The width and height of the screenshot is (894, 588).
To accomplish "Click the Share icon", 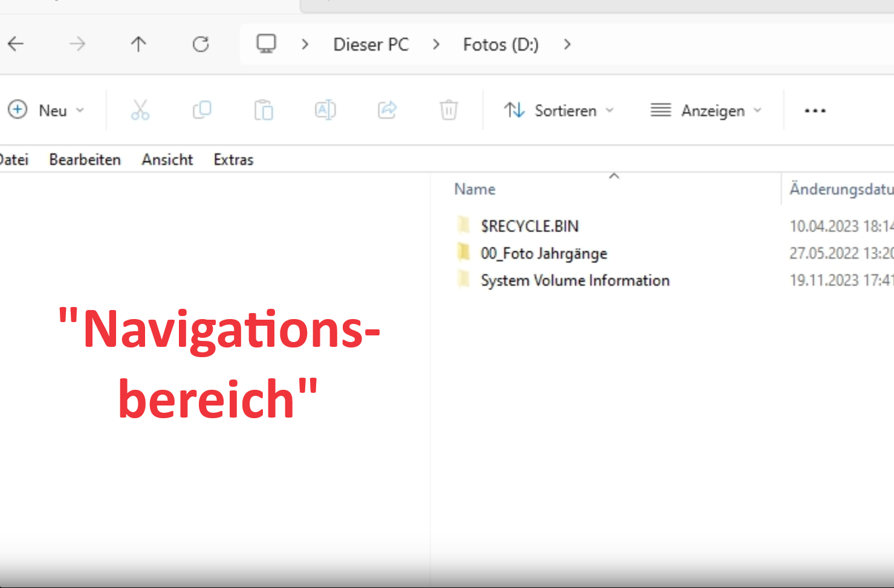I will 387,110.
